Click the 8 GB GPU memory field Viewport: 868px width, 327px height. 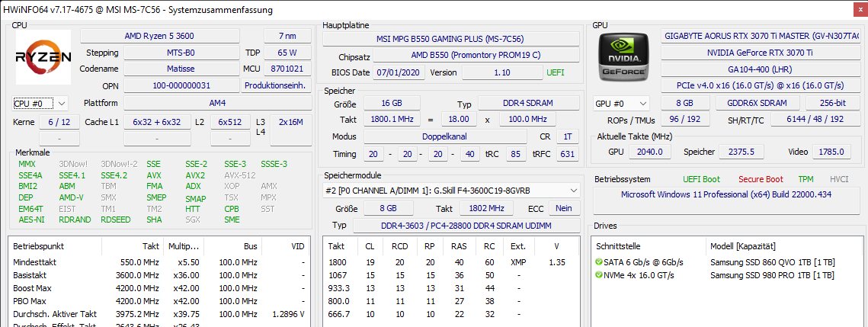tap(685, 104)
